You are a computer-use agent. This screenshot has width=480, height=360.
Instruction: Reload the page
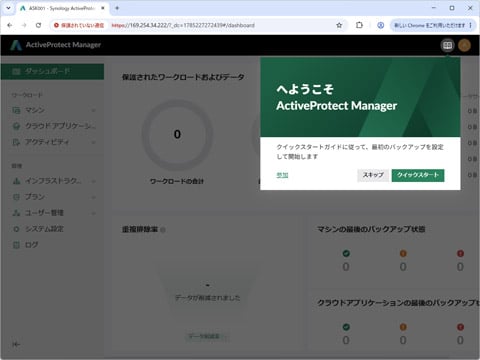point(39,25)
